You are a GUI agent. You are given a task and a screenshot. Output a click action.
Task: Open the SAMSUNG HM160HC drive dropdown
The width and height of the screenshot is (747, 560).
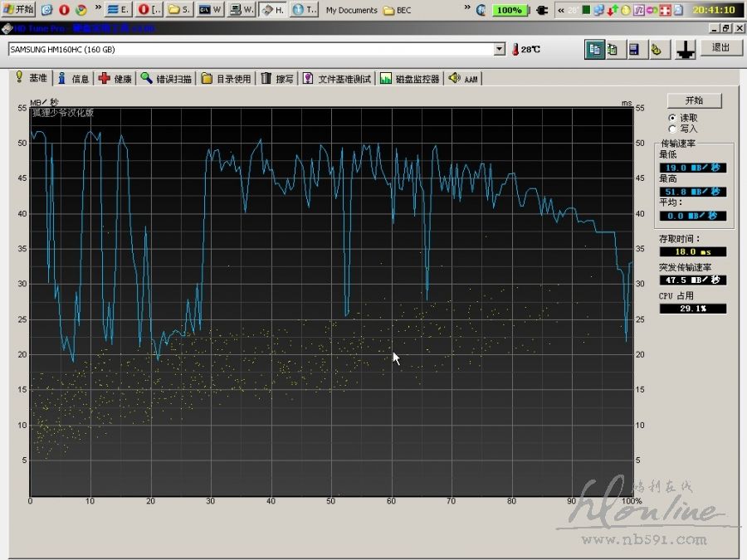(499, 49)
